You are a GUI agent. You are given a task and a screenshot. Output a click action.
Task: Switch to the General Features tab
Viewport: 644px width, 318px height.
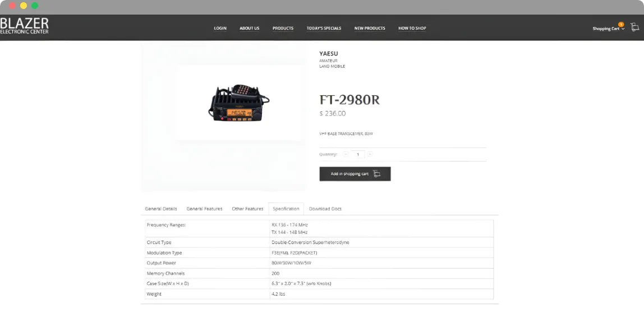click(x=204, y=209)
